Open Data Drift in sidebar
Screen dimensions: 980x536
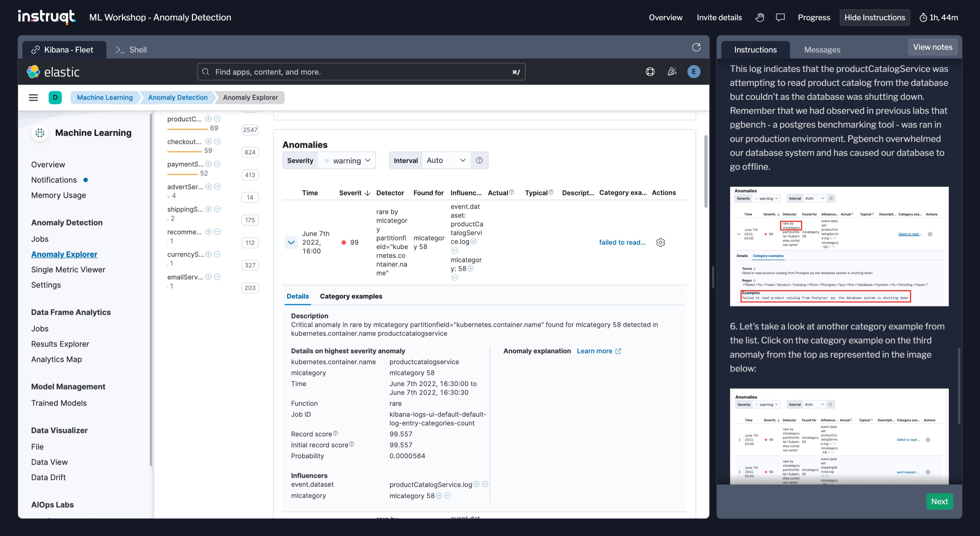pyautogui.click(x=48, y=477)
